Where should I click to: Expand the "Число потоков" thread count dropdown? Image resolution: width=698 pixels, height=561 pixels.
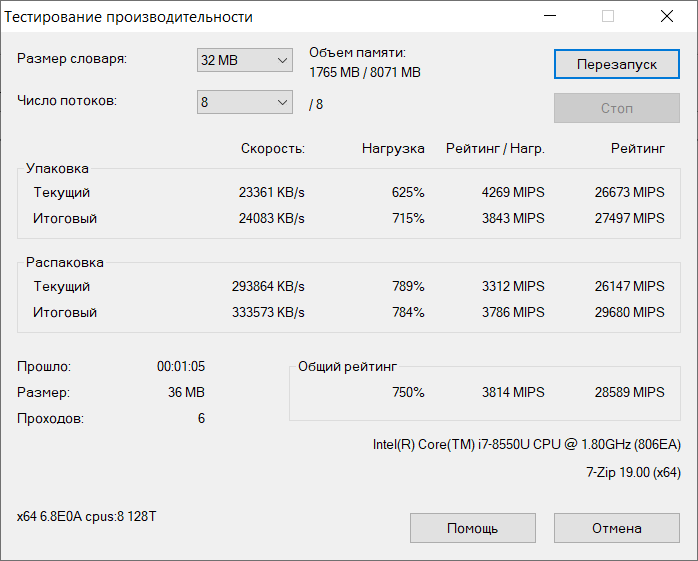[x=244, y=103]
